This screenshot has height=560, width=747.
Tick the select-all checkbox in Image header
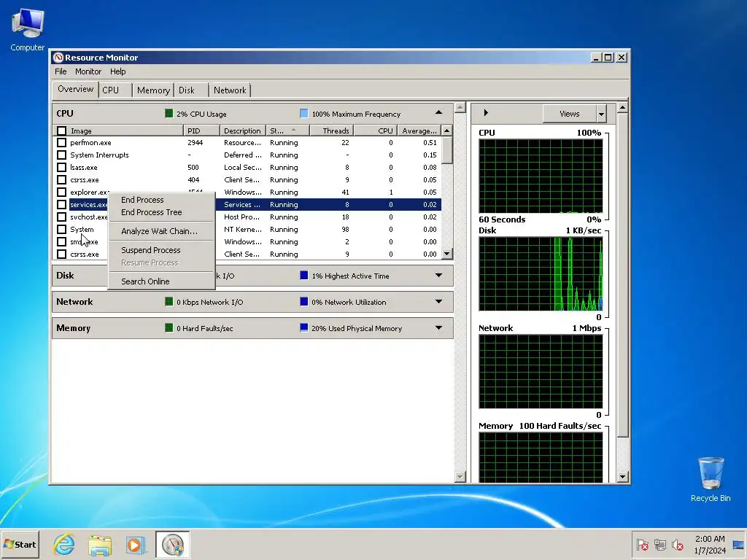click(61, 131)
